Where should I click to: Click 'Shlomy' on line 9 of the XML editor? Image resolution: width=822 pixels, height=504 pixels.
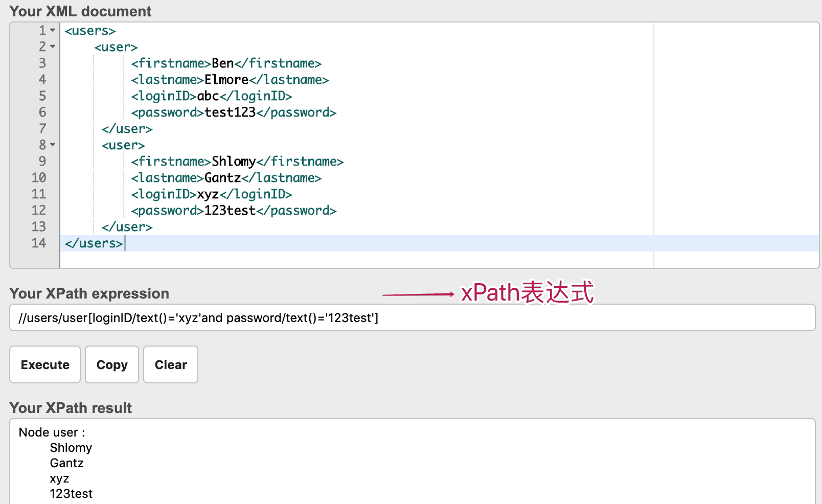coord(234,162)
